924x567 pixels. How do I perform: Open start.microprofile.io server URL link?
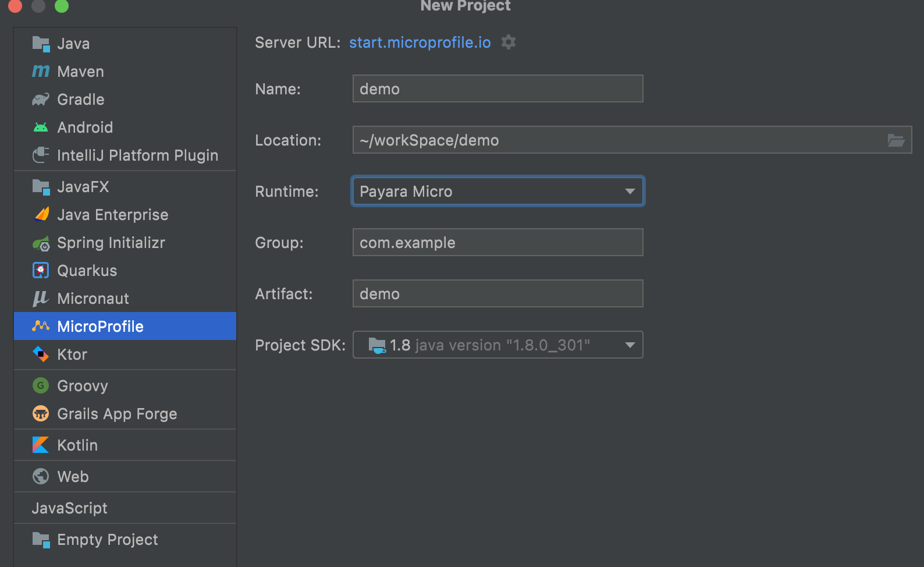(420, 42)
